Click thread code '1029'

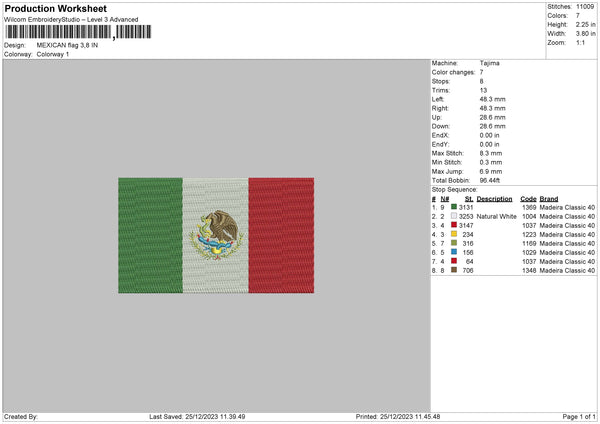pos(529,253)
